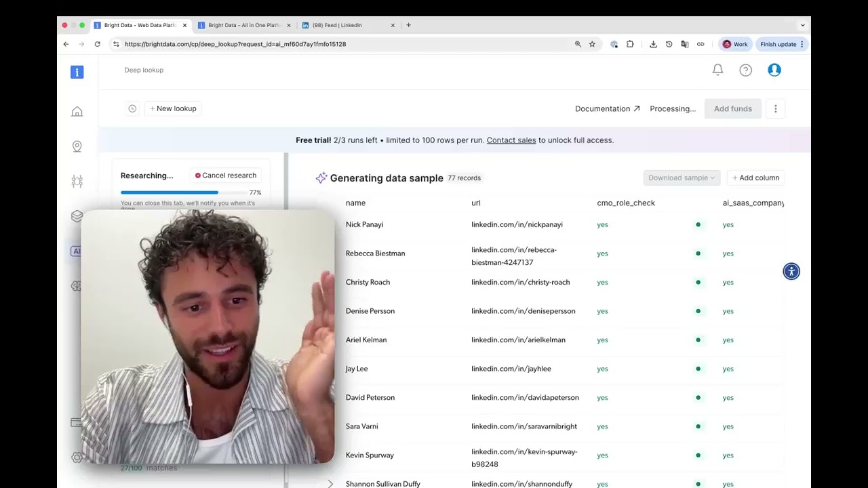Viewport: 868px width, 488px height.
Task: Reload the page with the refresh icon
Action: (97, 44)
